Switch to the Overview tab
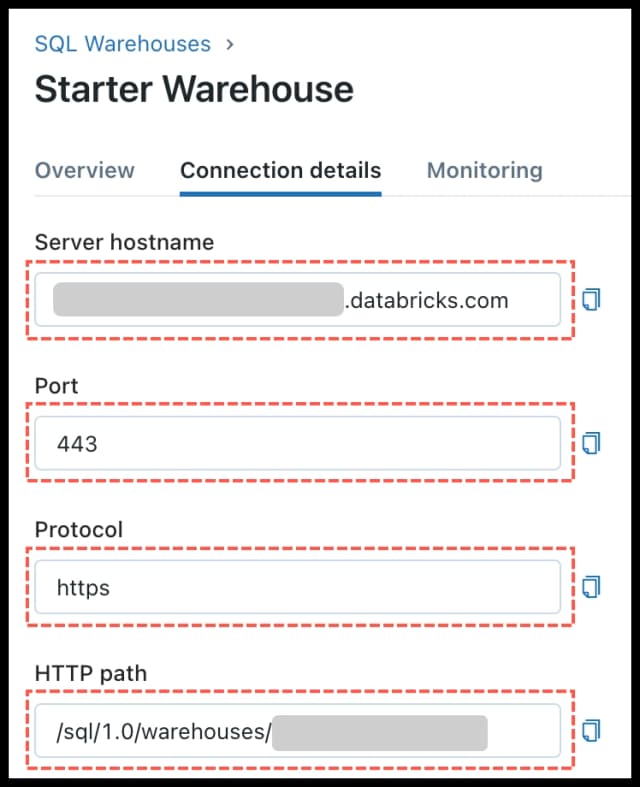 point(85,170)
